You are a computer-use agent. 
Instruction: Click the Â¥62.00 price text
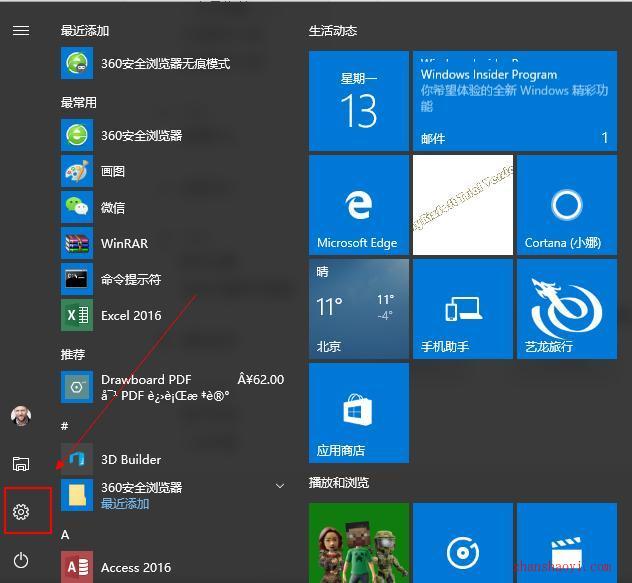261,379
